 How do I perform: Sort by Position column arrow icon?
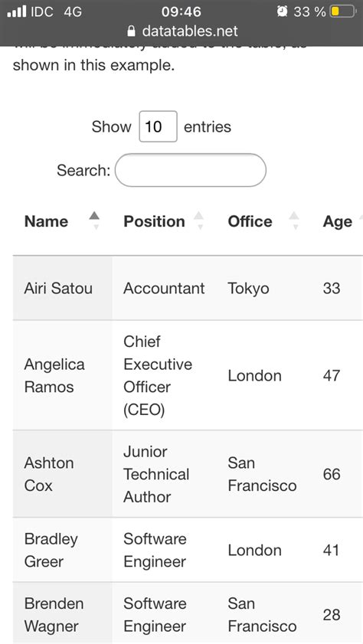(199, 221)
